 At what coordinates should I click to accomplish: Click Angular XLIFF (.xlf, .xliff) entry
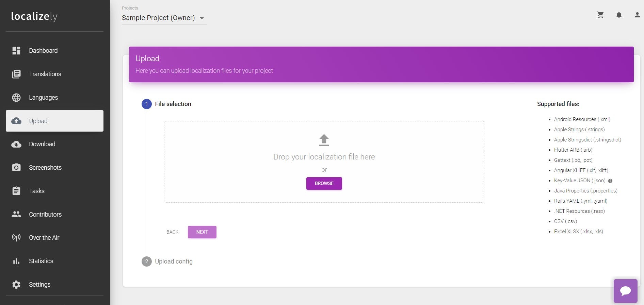pyautogui.click(x=581, y=170)
